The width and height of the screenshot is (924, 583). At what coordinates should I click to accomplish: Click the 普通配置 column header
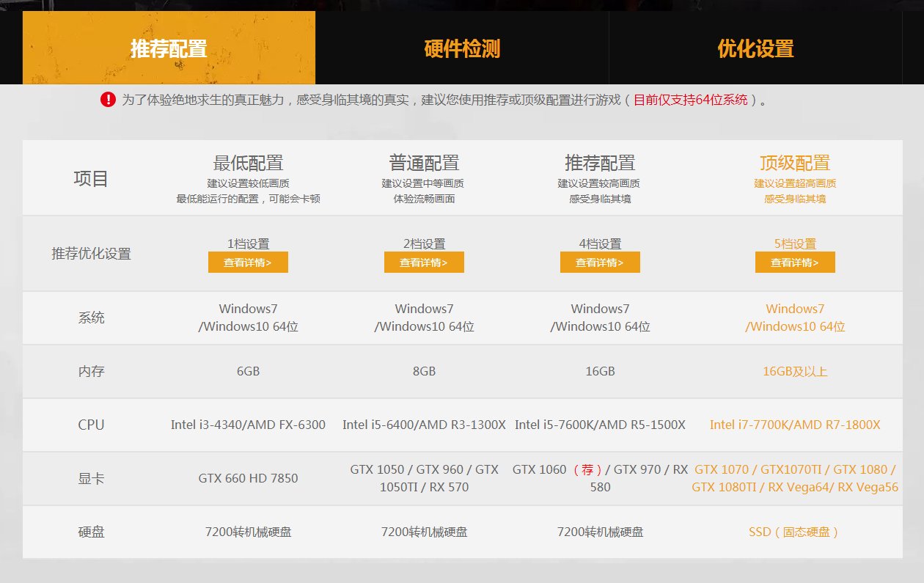coord(424,163)
